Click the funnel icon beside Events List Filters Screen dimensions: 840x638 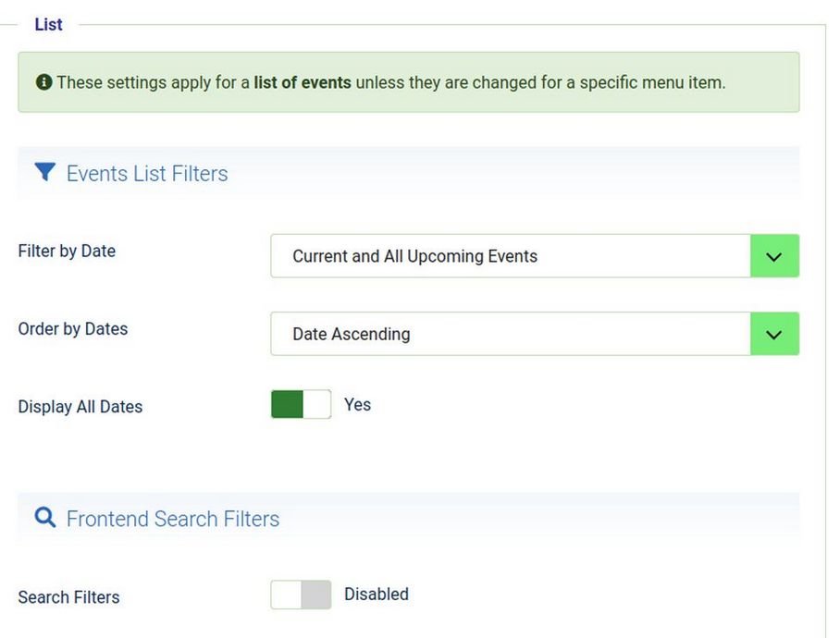tap(44, 172)
